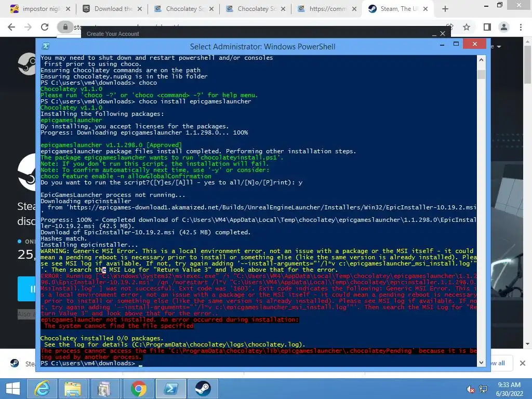The width and height of the screenshot is (532, 399).
Task: Open PowerShell window system menu icon
Action: click(x=46, y=46)
